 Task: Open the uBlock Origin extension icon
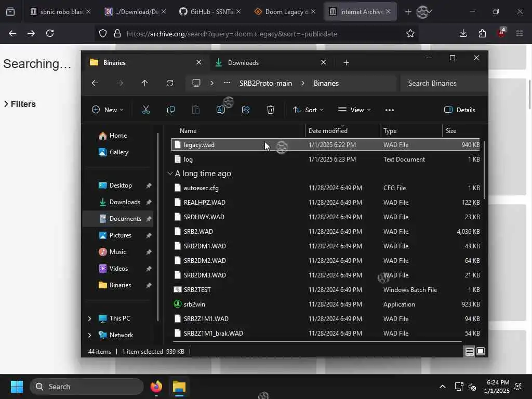[x=501, y=33]
